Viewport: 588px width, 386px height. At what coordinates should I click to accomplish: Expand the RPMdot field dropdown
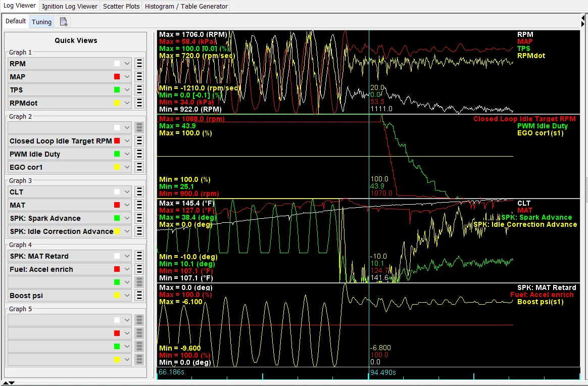(x=127, y=103)
